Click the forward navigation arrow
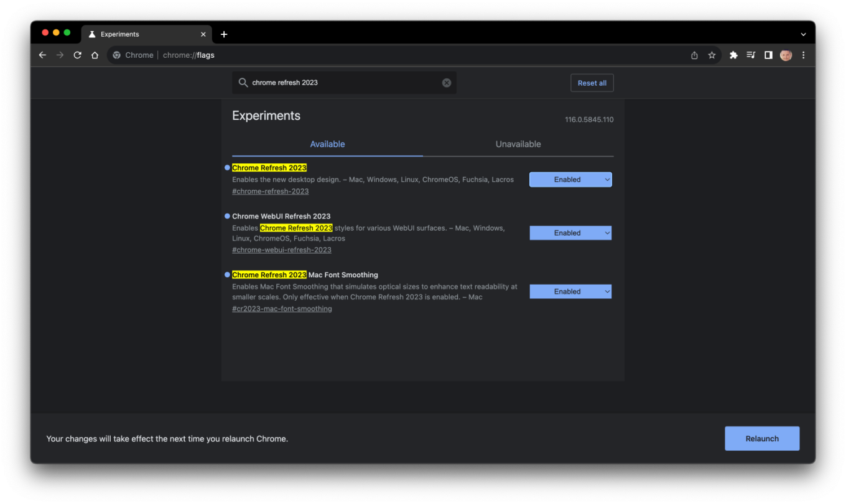The height and width of the screenshot is (504, 846). 60,55
